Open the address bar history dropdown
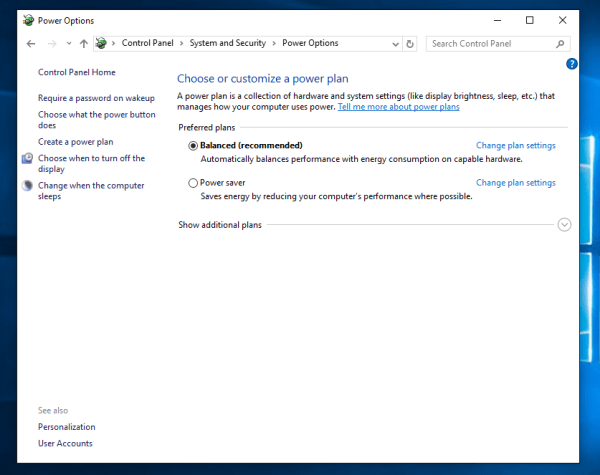Image resolution: width=600 pixels, height=475 pixels. (394, 44)
